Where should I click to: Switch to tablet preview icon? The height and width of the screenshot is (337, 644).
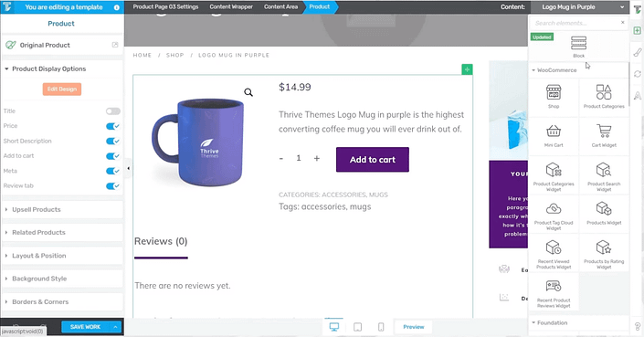pyautogui.click(x=358, y=327)
